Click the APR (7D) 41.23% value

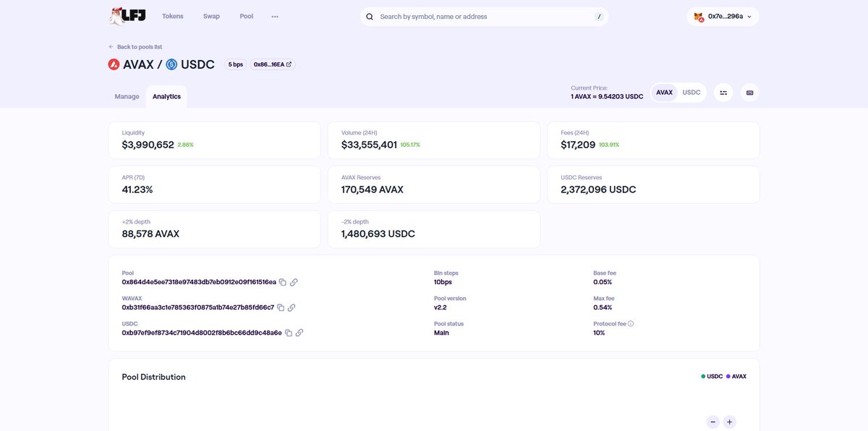click(137, 190)
